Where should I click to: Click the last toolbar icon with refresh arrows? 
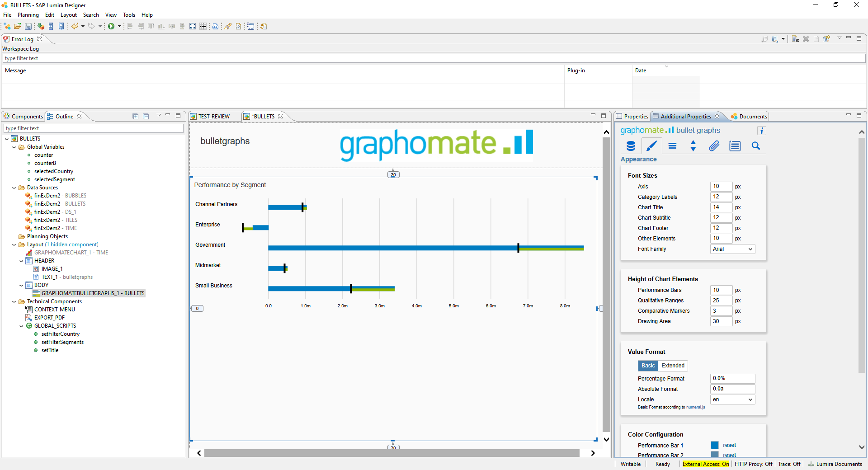264,26
